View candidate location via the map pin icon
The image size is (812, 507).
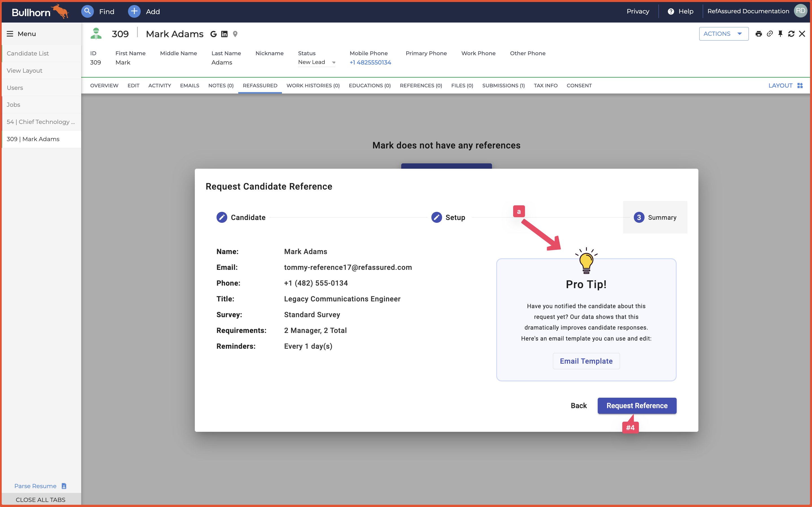235,34
